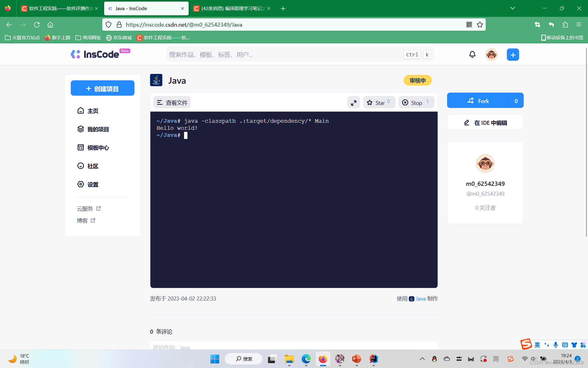Open the 查看文件 file list
This screenshot has width=588, height=368.
pos(172,103)
